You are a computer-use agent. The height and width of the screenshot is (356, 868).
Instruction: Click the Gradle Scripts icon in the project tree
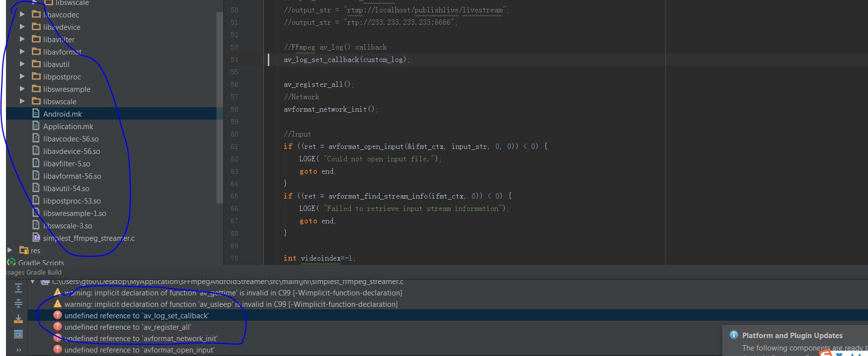[x=11, y=262]
